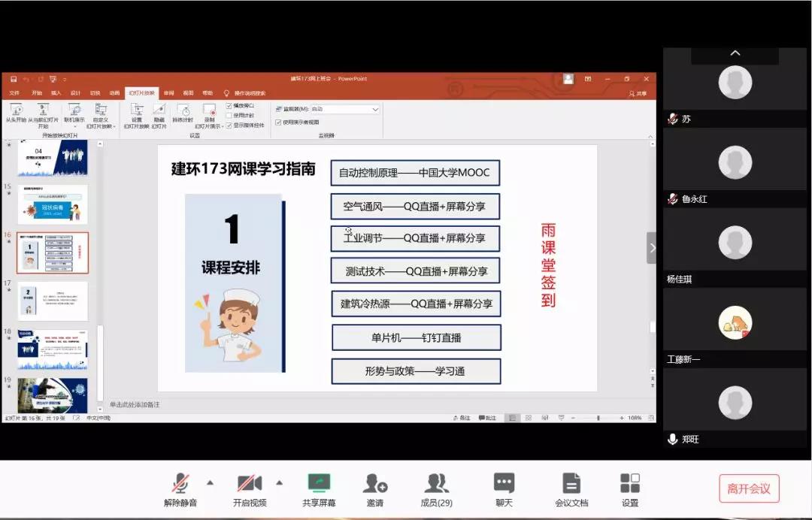Enable Use Presenter View checkbox
812x520 pixels.
277,122
